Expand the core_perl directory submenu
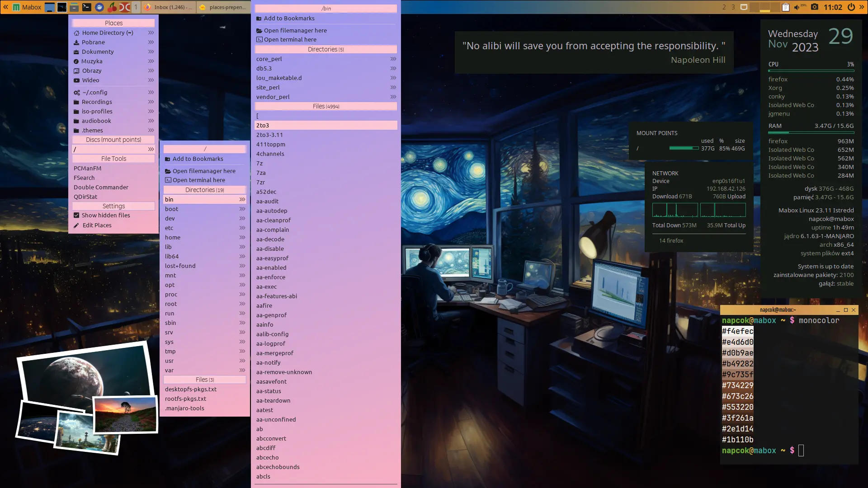 pyautogui.click(x=325, y=59)
